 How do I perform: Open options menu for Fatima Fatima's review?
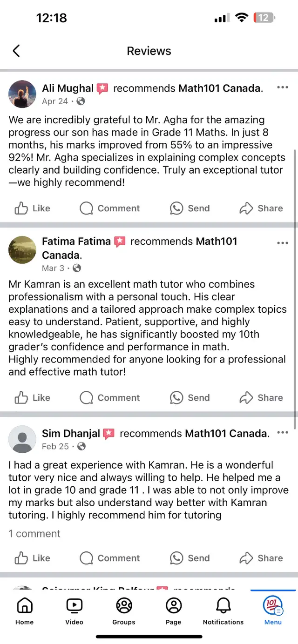283,243
